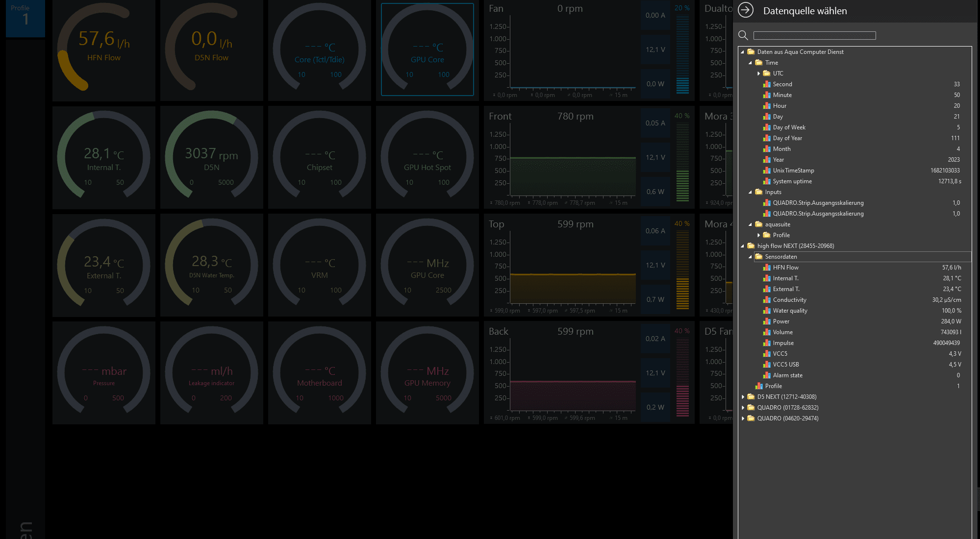Click the magnifier search icon
Viewport: 980px width, 539px height.
[743, 35]
